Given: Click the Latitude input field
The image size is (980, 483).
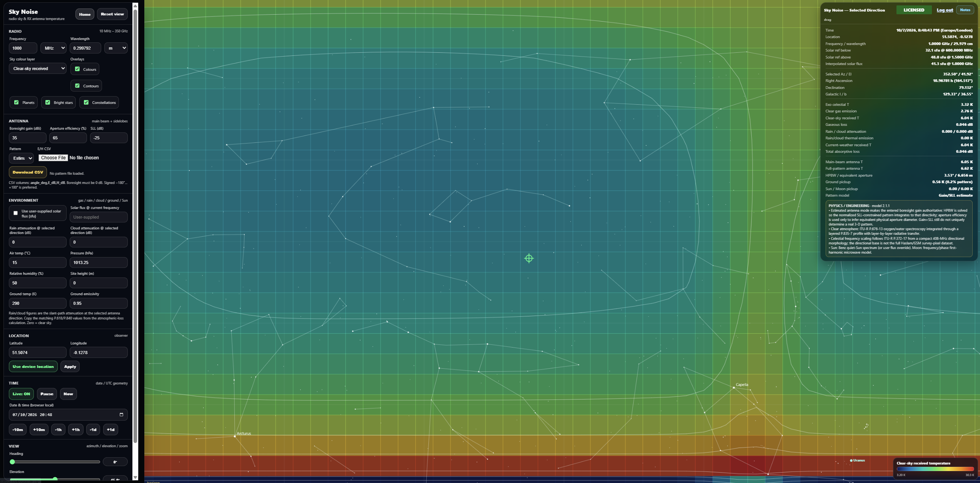Looking at the screenshot, I should pyautogui.click(x=37, y=353).
